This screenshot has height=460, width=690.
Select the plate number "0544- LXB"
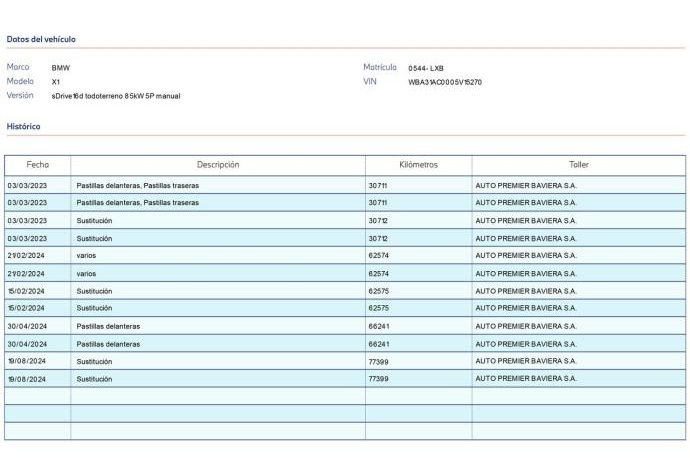[x=426, y=68]
